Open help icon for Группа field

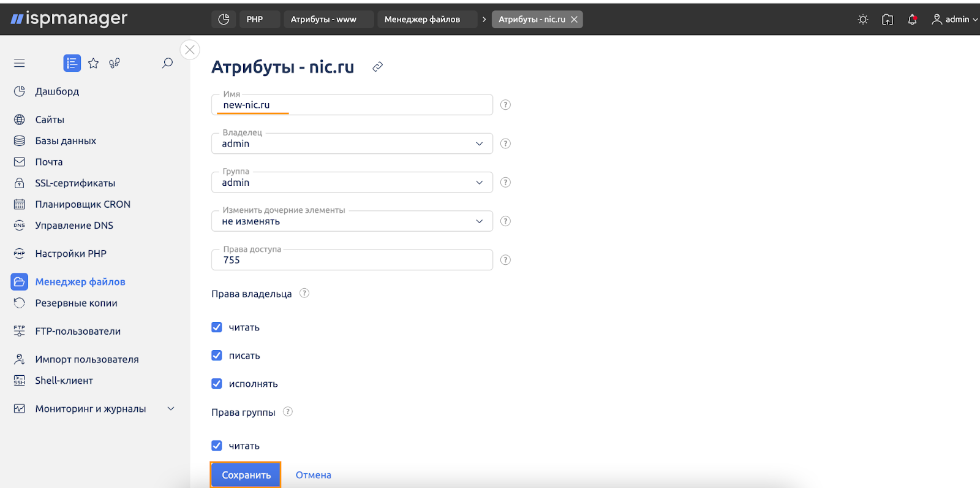tap(505, 182)
